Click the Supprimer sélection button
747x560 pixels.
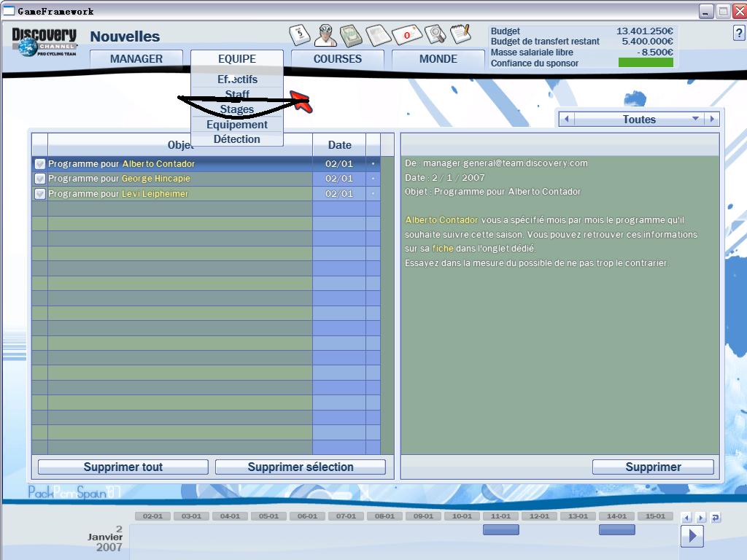coord(300,467)
